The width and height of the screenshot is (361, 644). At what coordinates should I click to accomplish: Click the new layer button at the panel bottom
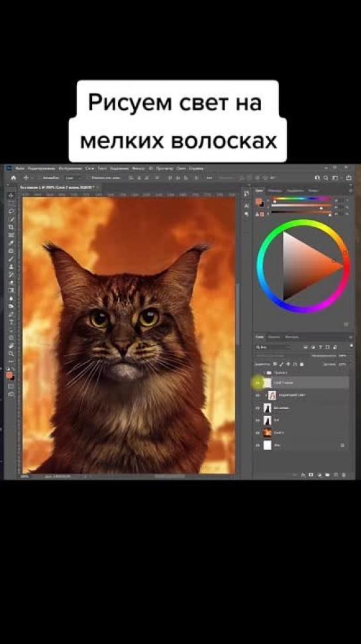(x=336, y=475)
